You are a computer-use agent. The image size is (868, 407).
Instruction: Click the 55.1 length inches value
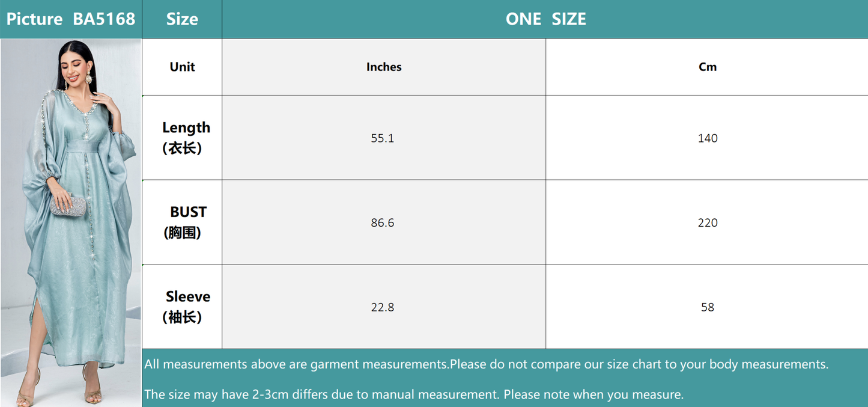click(x=384, y=138)
